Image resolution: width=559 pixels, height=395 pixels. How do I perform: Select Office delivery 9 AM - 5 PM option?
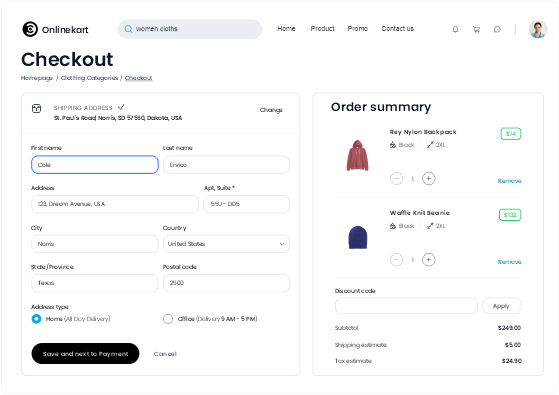[168, 319]
